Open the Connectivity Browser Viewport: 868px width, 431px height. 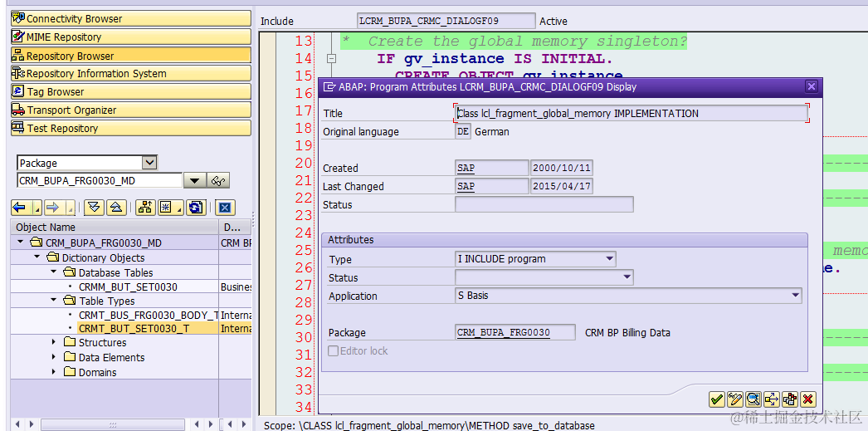(x=130, y=19)
